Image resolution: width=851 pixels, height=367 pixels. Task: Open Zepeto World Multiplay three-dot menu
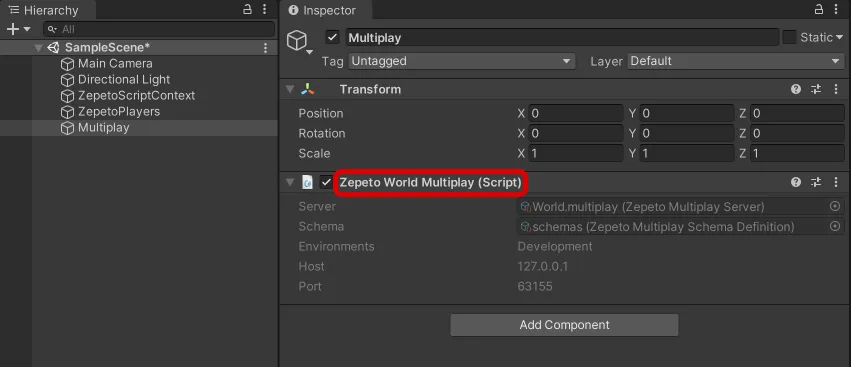[x=836, y=182]
